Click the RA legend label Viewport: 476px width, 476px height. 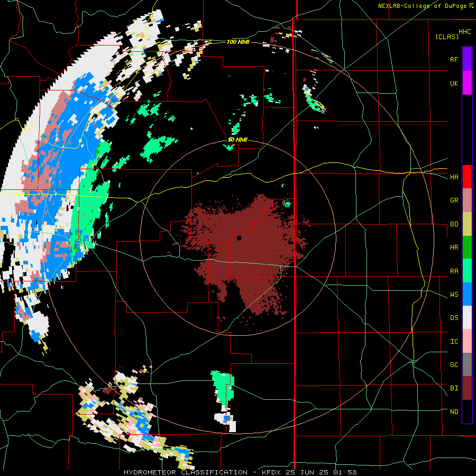(x=454, y=271)
